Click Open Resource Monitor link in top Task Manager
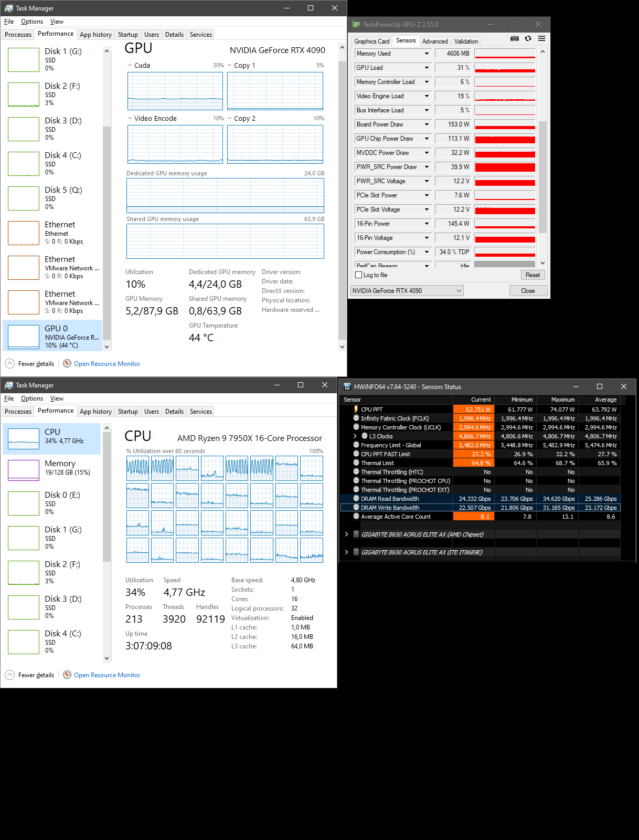Screen dimensions: 639x840 [107, 364]
